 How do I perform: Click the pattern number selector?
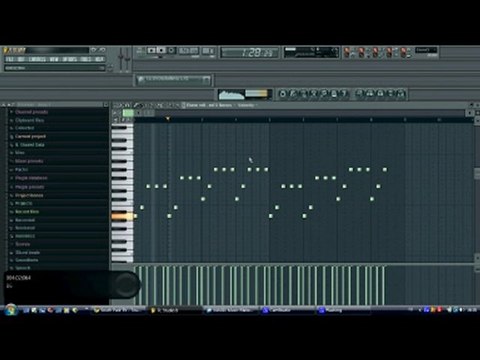209,51
